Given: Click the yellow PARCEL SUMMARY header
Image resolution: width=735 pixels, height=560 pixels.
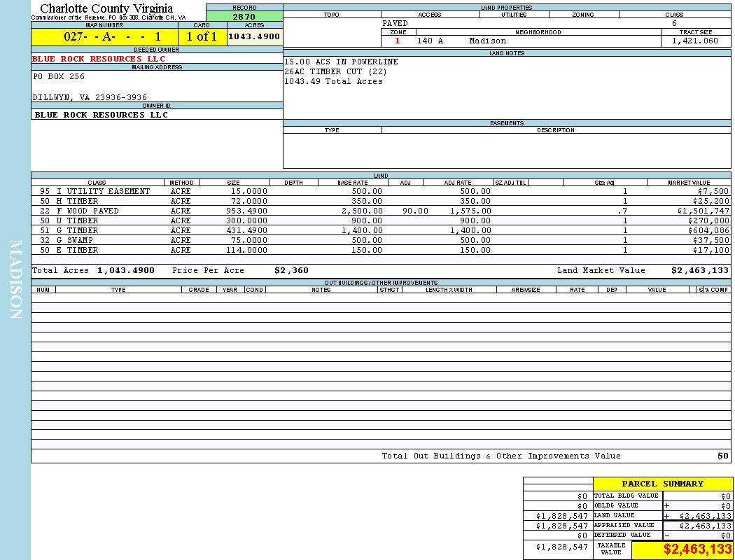Looking at the screenshot, I should point(662,484).
